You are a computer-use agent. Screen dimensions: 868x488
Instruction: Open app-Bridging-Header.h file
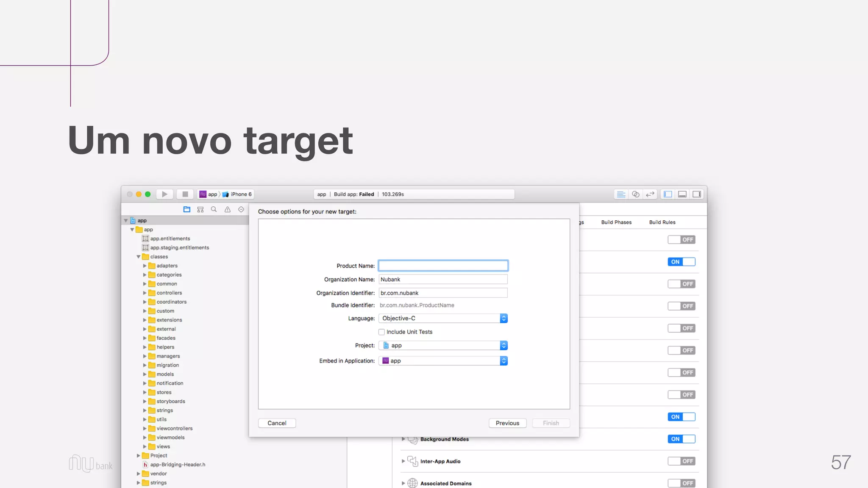pos(174,464)
